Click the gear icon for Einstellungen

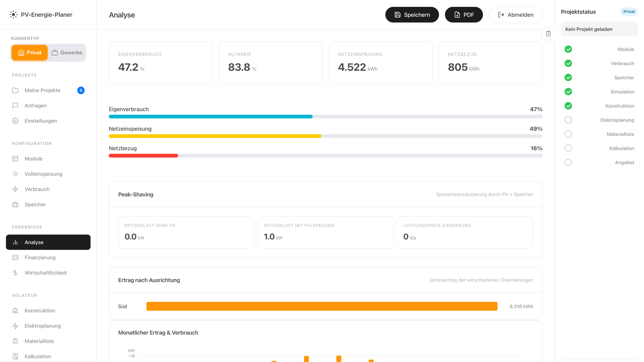[15, 121]
